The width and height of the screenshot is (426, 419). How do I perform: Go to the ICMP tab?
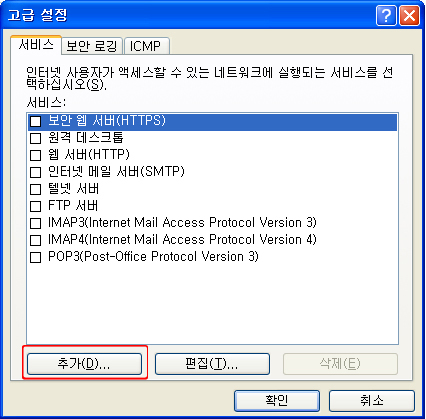(x=146, y=46)
